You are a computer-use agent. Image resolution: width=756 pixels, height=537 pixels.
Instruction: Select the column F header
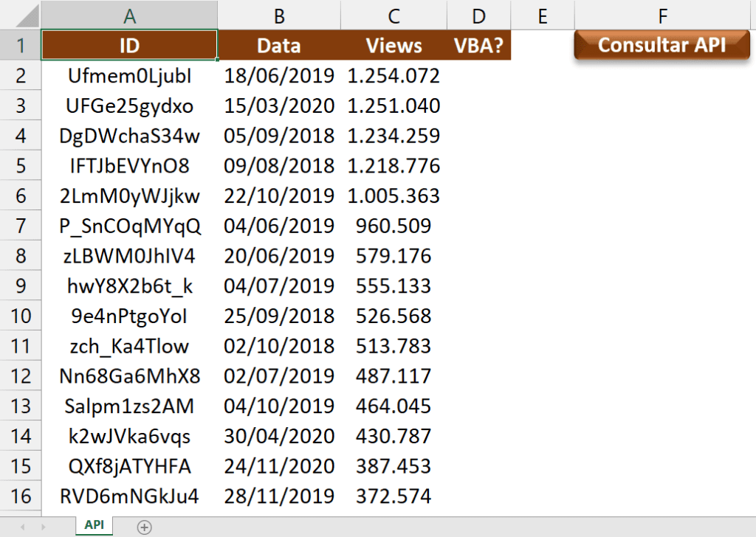tap(661, 15)
